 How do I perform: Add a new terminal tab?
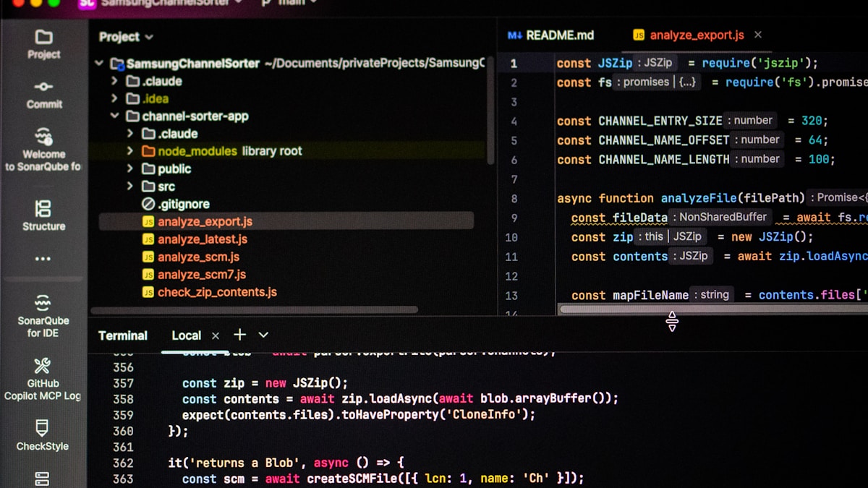click(239, 335)
